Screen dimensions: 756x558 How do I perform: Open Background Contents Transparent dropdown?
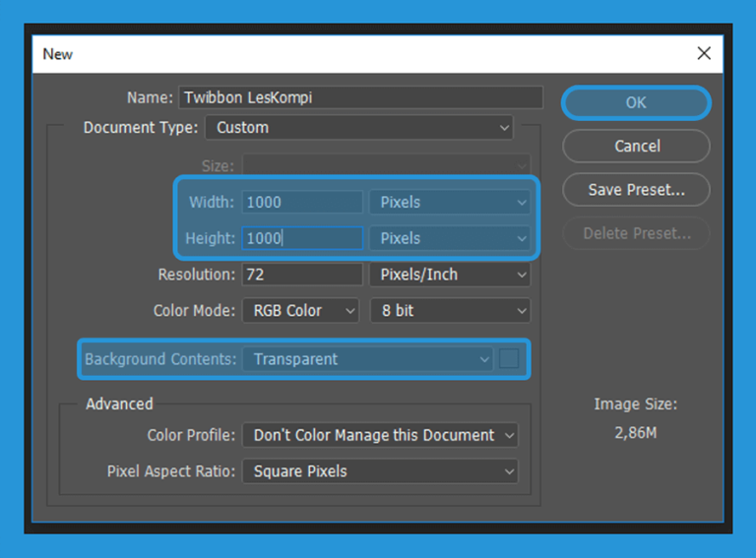[368, 359]
